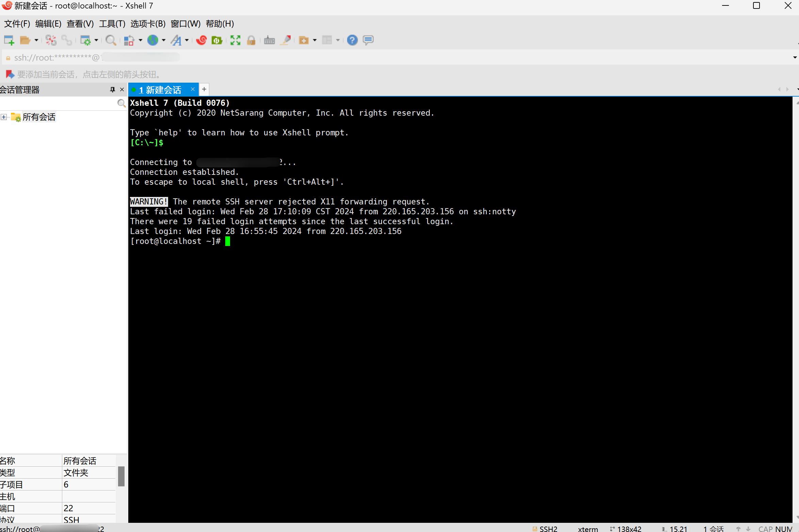Toggle full screen green arrows icon

point(235,40)
